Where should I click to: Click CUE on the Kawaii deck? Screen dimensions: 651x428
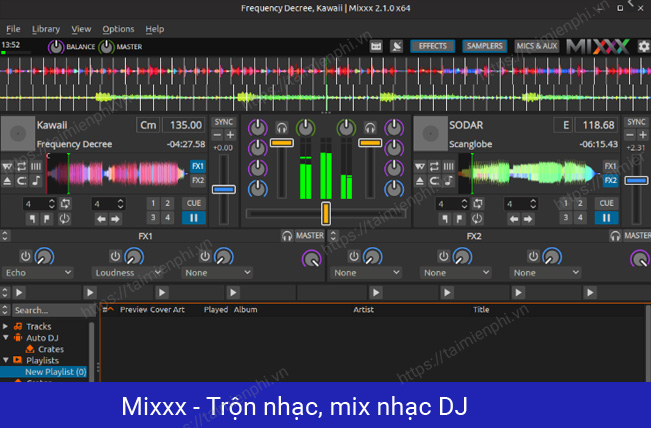tap(194, 203)
